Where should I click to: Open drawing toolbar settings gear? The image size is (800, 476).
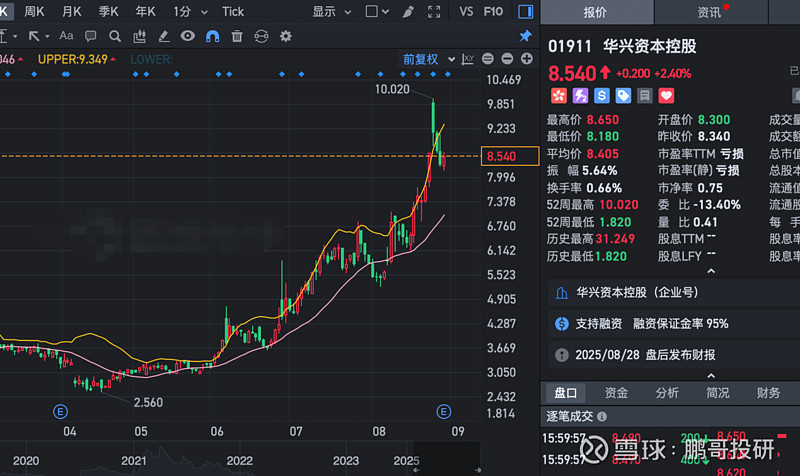[x=286, y=36]
